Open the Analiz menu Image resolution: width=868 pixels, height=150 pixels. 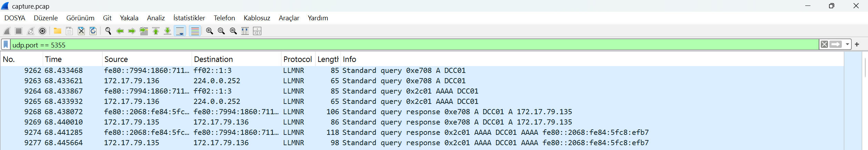click(156, 18)
